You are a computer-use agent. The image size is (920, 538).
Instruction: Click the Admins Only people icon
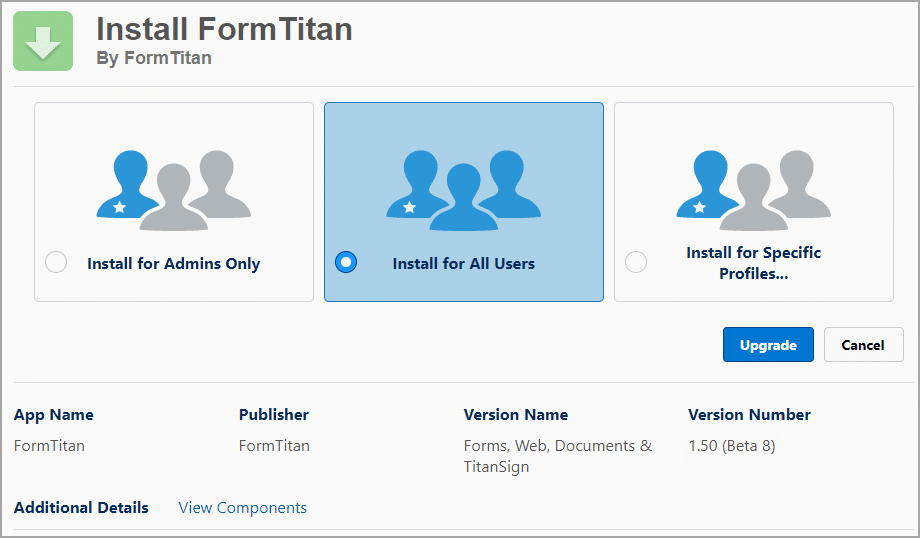click(174, 190)
